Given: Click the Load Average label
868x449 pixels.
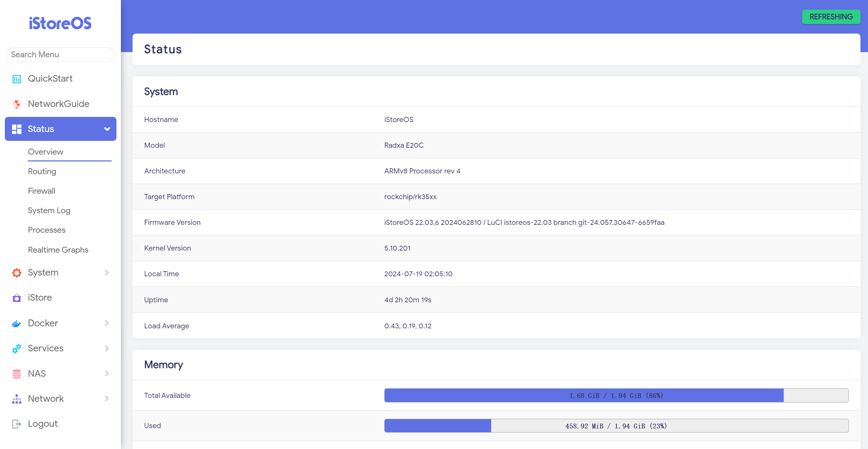Looking at the screenshot, I should coord(166,326).
